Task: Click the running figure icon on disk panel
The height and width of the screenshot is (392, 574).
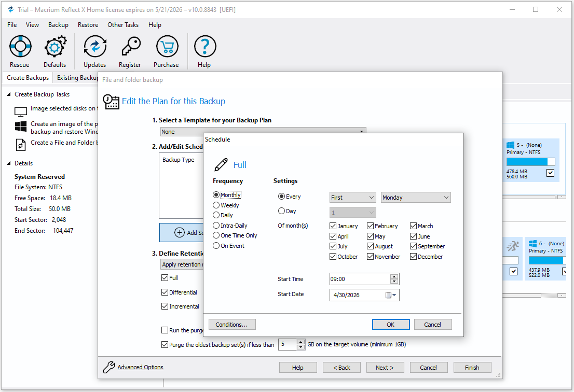Action: 513,246
